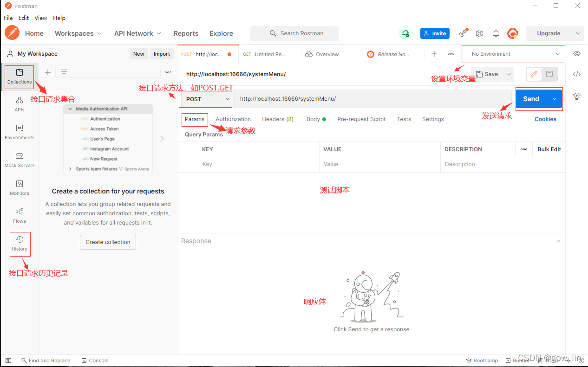Screen dimensions: 588x367
Task: Open the Flows sidebar icon
Action: (x=20, y=215)
